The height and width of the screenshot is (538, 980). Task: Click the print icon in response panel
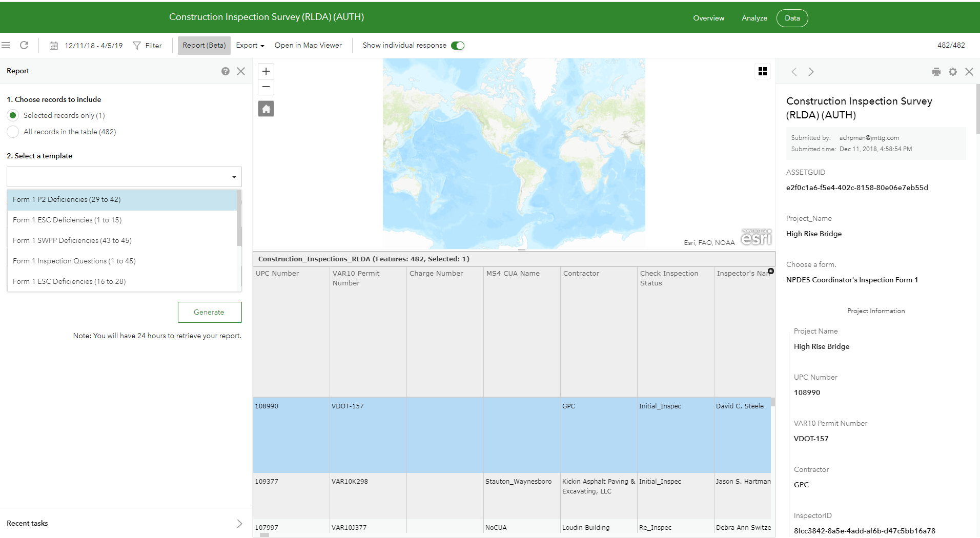point(936,72)
